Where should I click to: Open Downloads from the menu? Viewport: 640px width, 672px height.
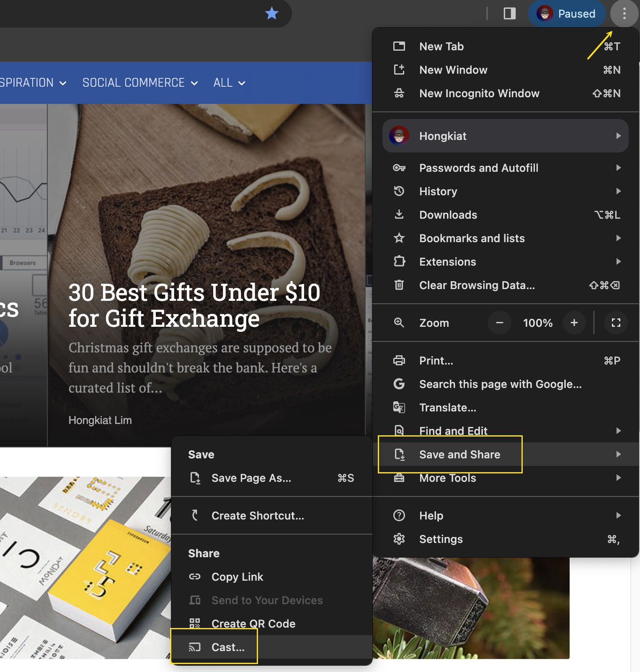506,215
